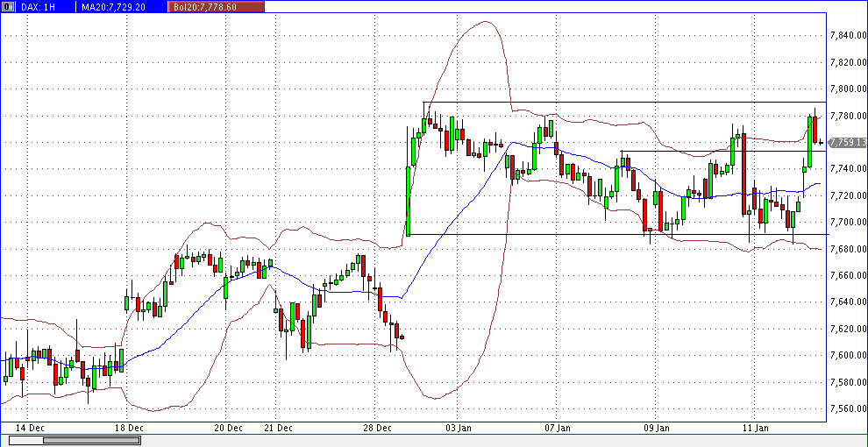Viewport: 868px width, 447px height.
Task: Click the chart menu icon beside DAX
Action: point(7,6)
